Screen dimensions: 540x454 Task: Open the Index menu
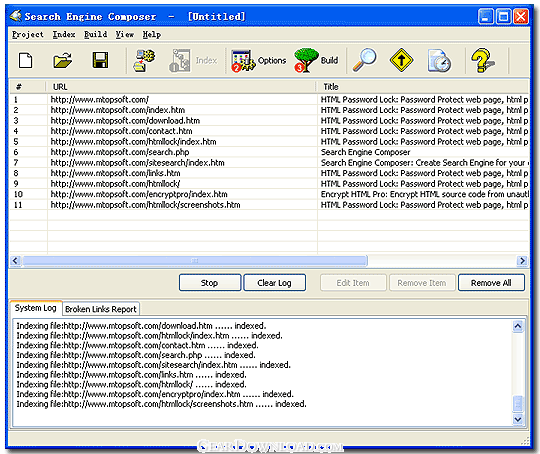(64, 34)
